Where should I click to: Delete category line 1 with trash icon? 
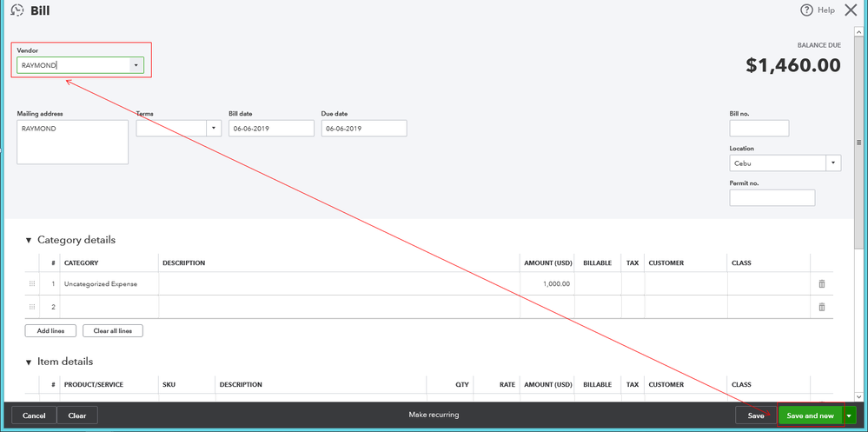coord(821,283)
